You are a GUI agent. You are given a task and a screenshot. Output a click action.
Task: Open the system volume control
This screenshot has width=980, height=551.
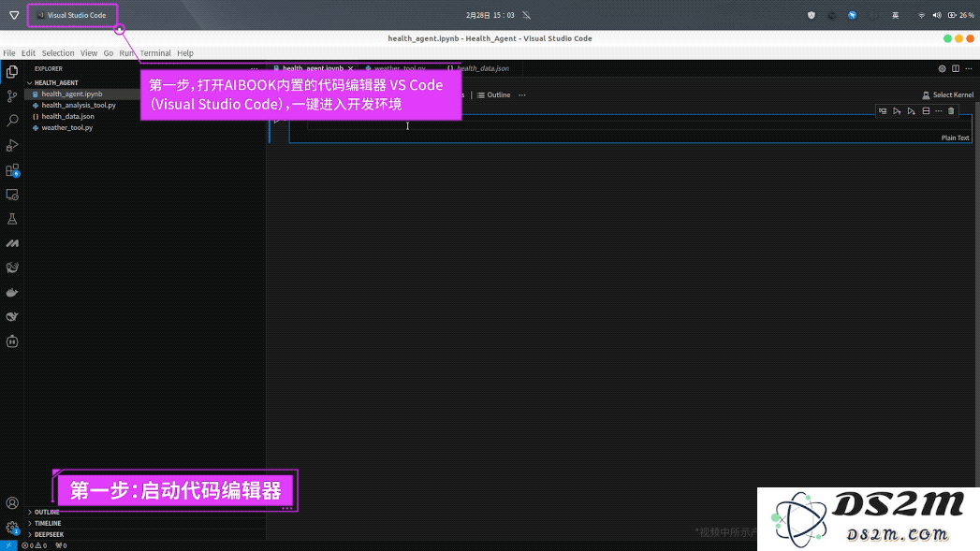coord(936,15)
